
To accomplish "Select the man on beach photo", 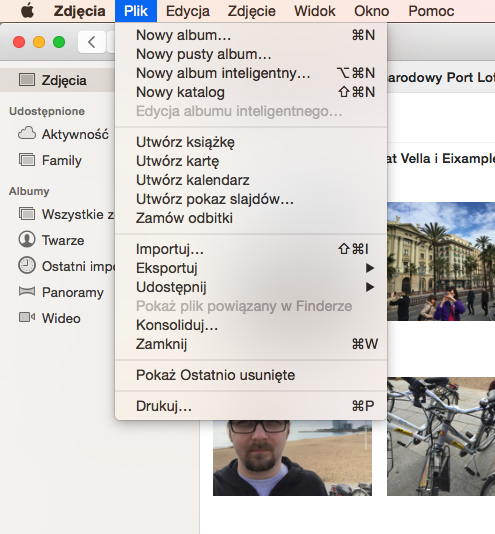I will [x=292, y=458].
